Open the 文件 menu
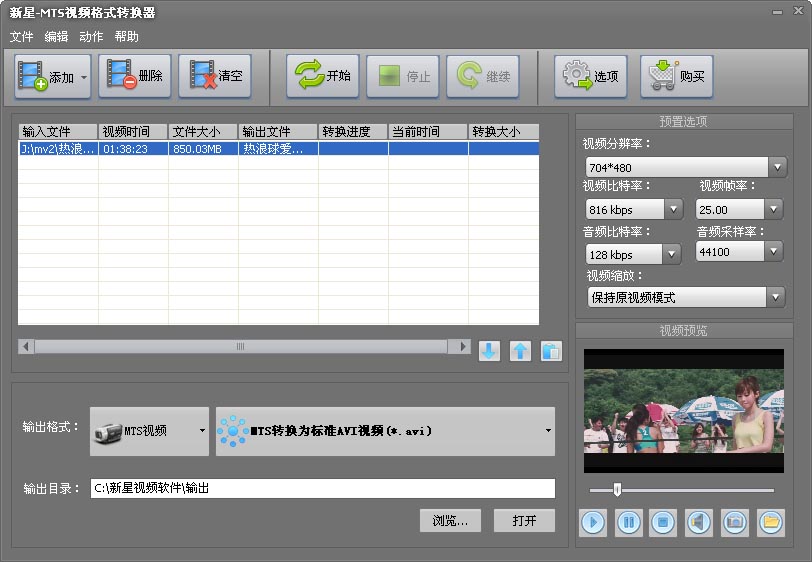This screenshot has height=562, width=812. click(x=21, y=37)
